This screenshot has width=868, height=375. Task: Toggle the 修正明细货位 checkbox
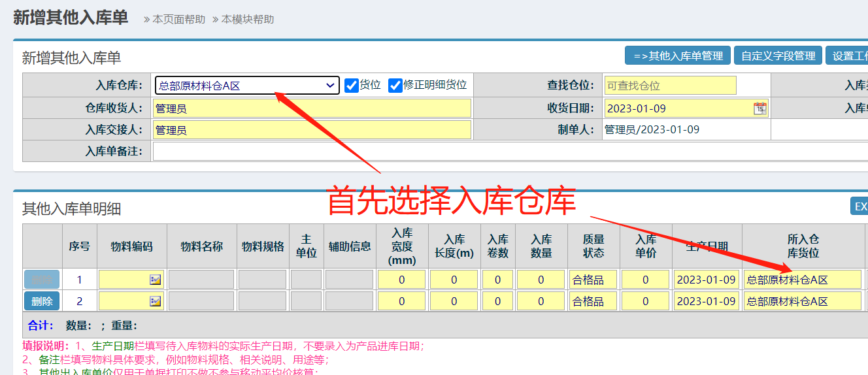tap(395, 85)
